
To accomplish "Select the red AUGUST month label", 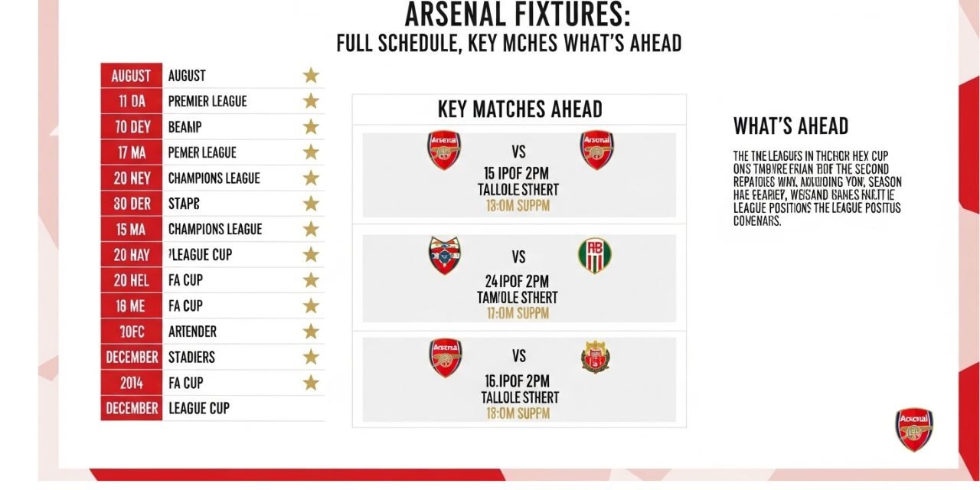I will tap(131, 75).
